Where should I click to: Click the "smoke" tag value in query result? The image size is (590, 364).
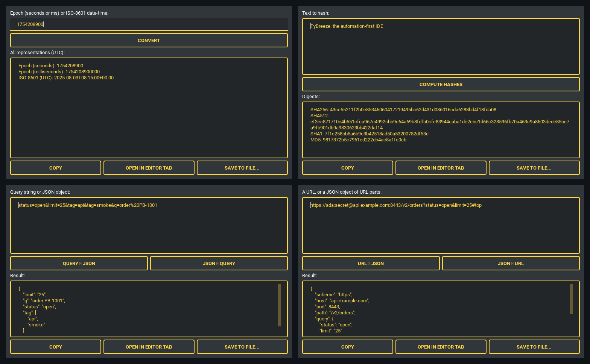tap(36, 325)
